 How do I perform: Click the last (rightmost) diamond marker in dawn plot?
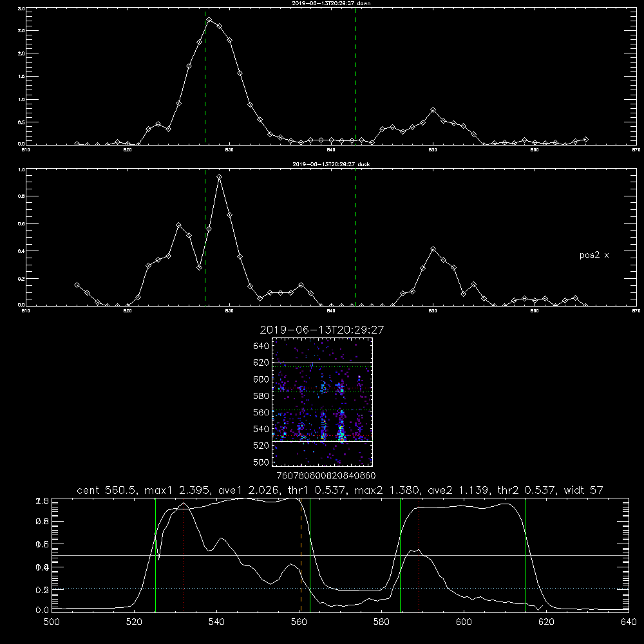585,140
